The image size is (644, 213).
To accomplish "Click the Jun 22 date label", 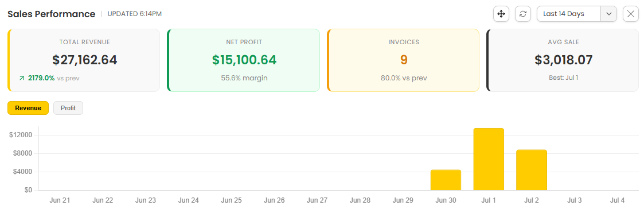I will 103,201.
